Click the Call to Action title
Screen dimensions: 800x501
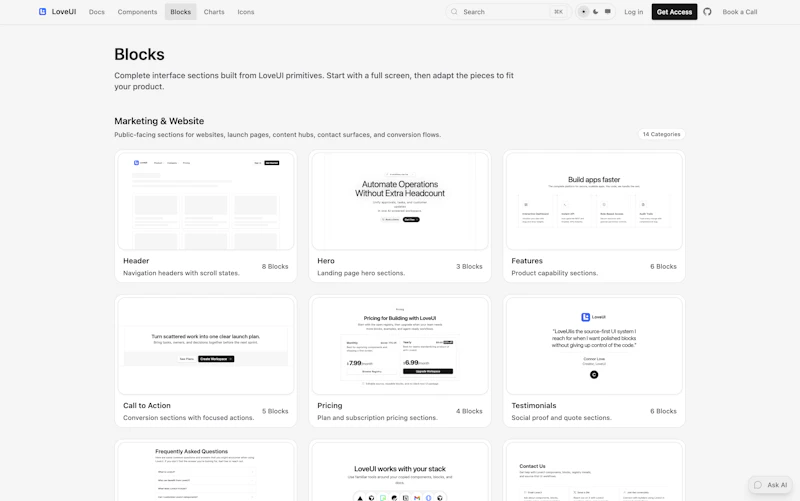[x=146, y=406]
